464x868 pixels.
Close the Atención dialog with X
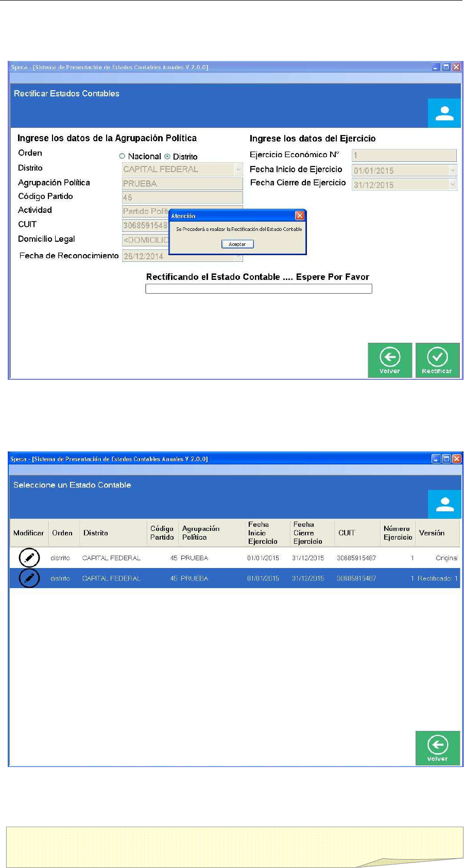tap(300, 215)
